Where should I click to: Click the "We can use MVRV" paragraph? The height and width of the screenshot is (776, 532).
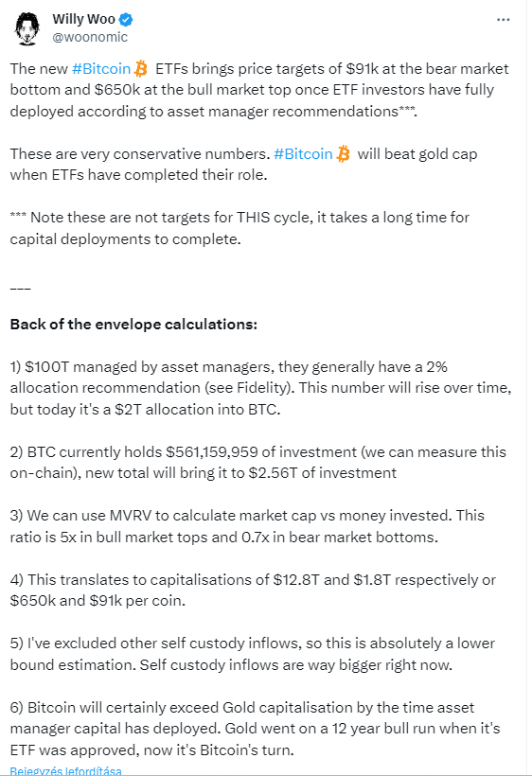pyautogui.click(x=247, y=526)
